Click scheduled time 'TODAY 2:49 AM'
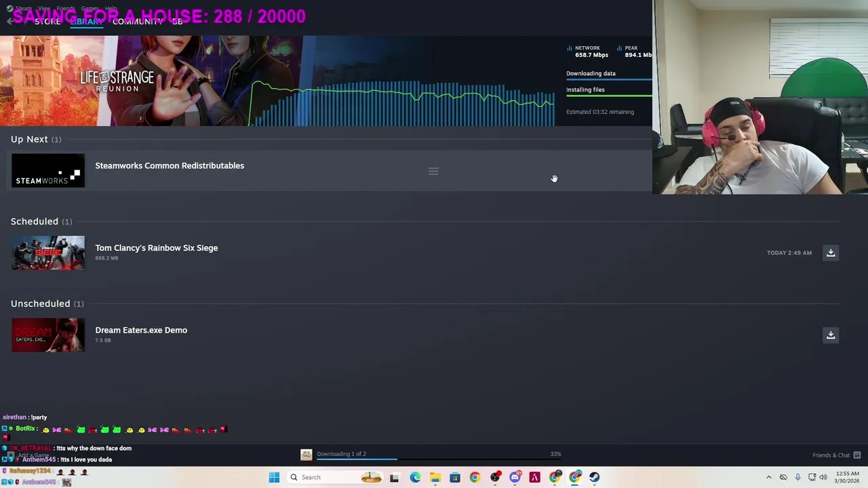The width and height of the screenshot is (868, 488). [x=789, y=253]
